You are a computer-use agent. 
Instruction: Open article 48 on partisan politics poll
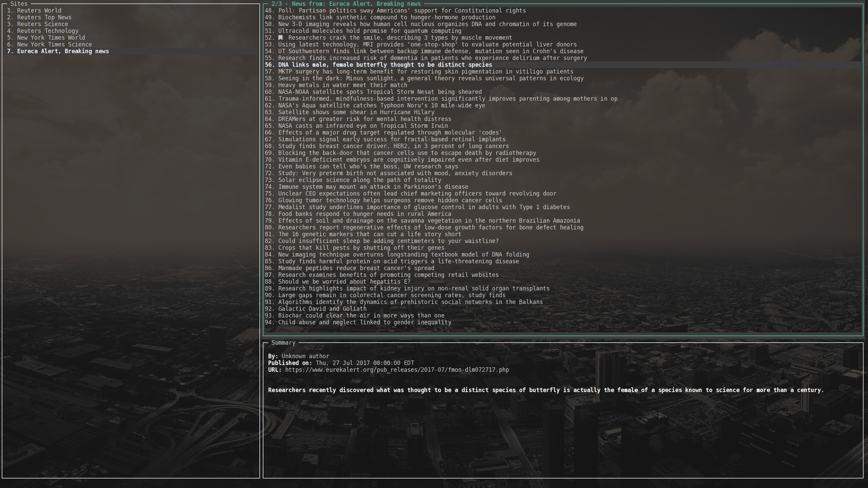click(x=402, y=11)
